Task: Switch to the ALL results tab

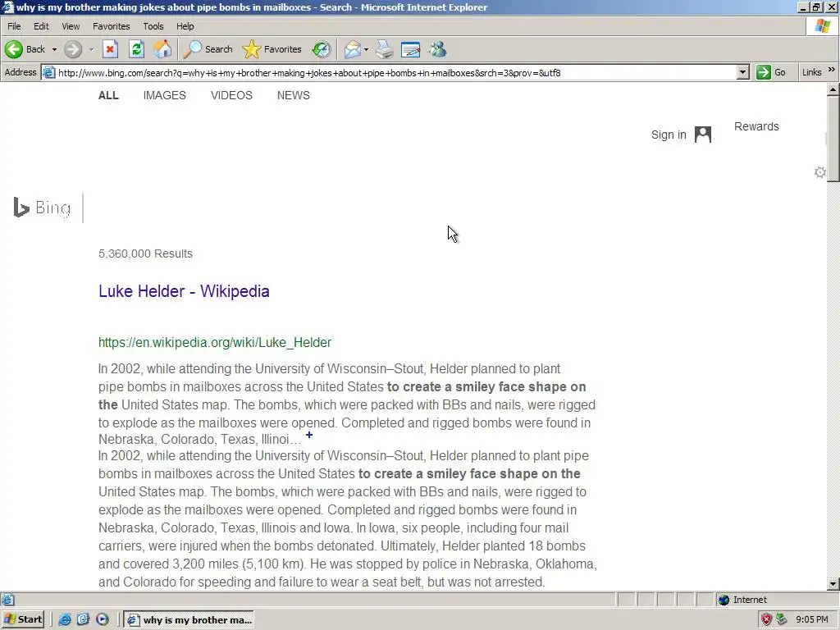Action: [x=108, y=95]
